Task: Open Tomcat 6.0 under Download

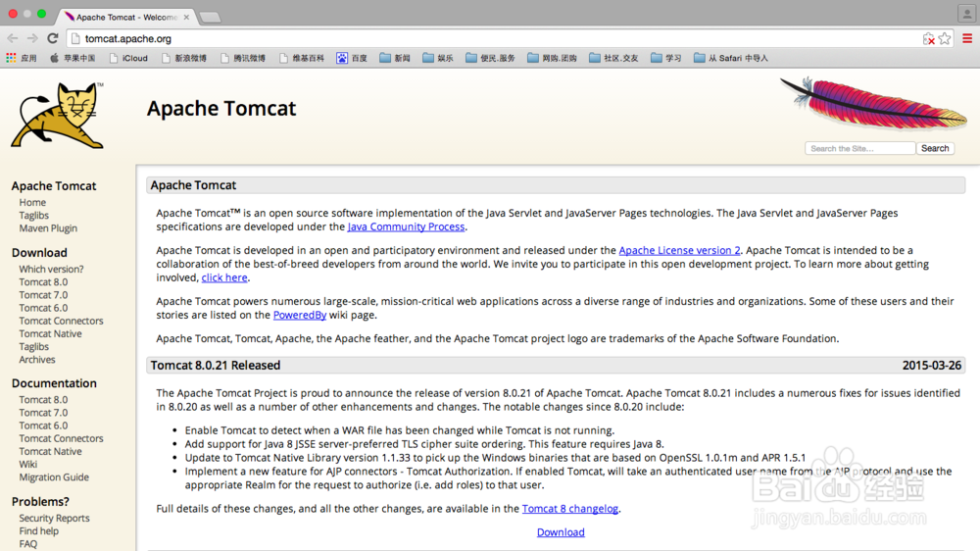Action: pyautogui.click(x=43, y=308)
